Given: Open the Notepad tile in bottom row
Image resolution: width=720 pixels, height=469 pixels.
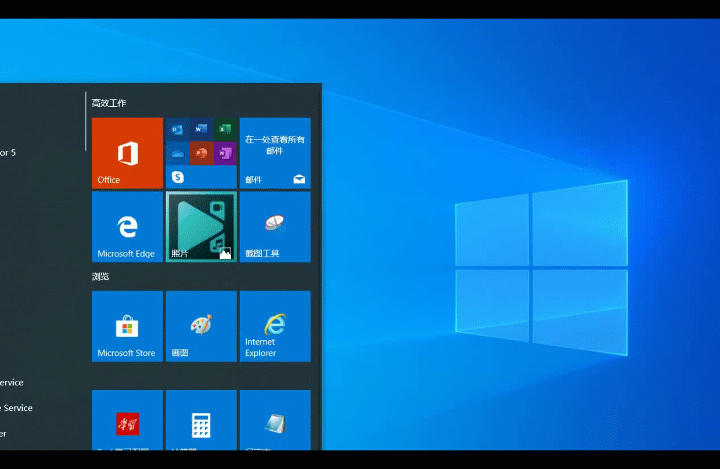Looking at the screenshot, I should coord(275,420).
